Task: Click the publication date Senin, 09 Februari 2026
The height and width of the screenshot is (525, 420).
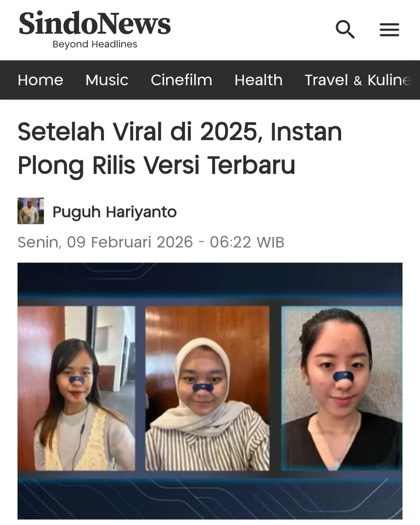Action: point(105,242)
